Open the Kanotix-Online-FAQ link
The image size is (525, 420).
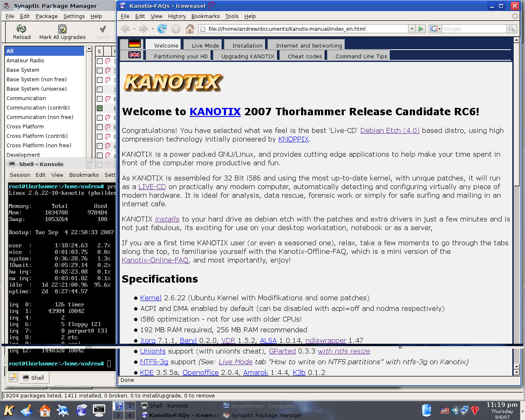coord(155,260)
